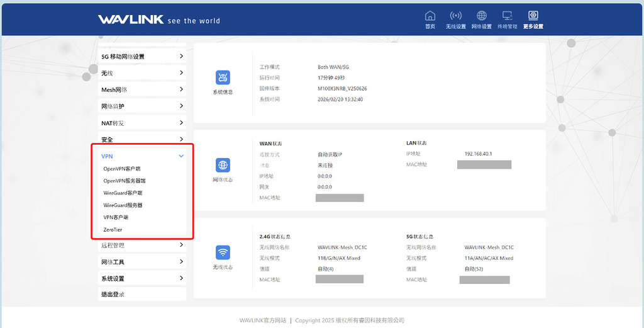Select VPN客户端 submenu item
This screenshot has width=644, height=328.
pyautogui.click(x=116, y=217)
